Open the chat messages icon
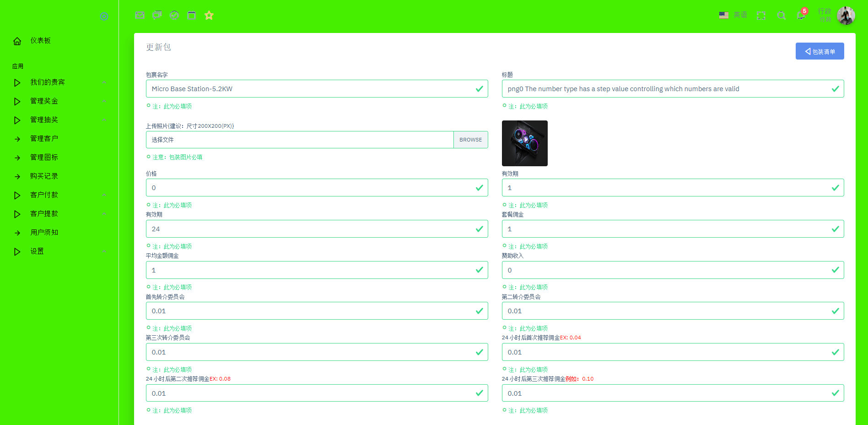Image resolution: width=868 pixels, height=425 pixels. click(157, 15)
